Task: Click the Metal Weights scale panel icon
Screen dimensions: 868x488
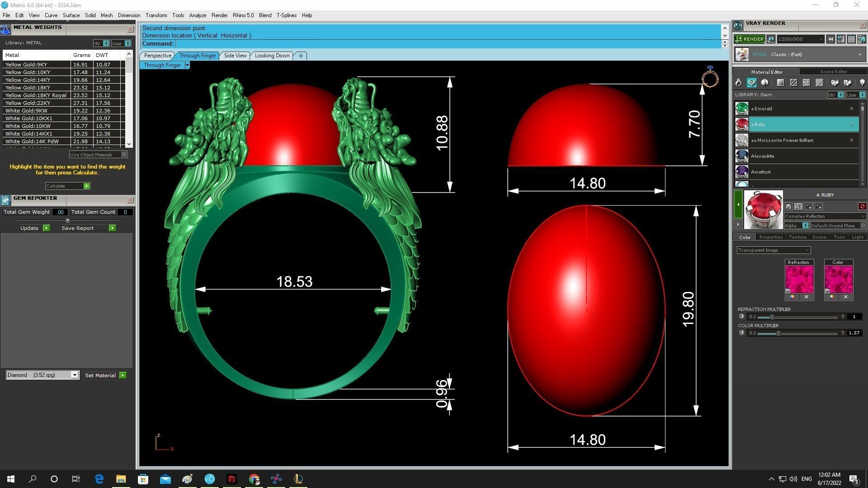Action: tap(5, 30)
